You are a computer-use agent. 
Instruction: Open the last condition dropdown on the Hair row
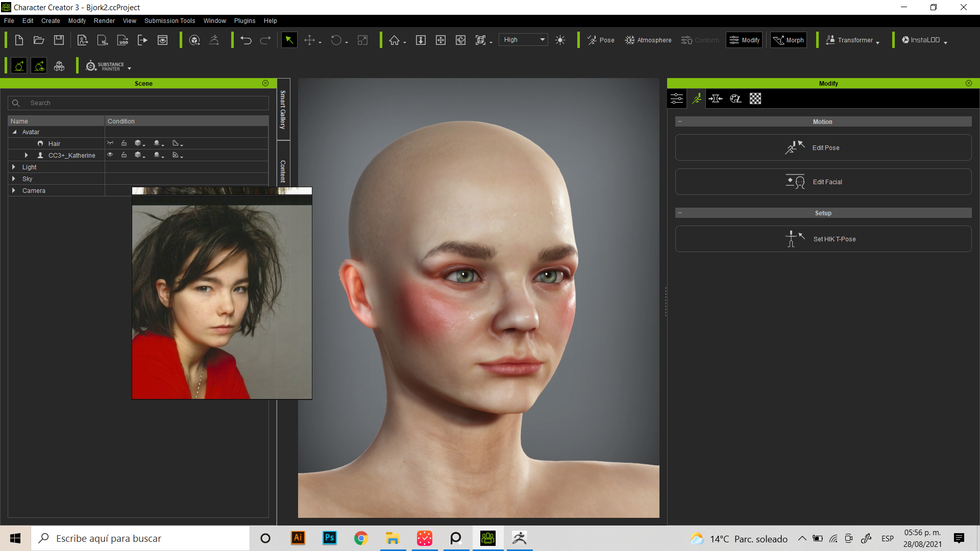[x=178, y=143]
